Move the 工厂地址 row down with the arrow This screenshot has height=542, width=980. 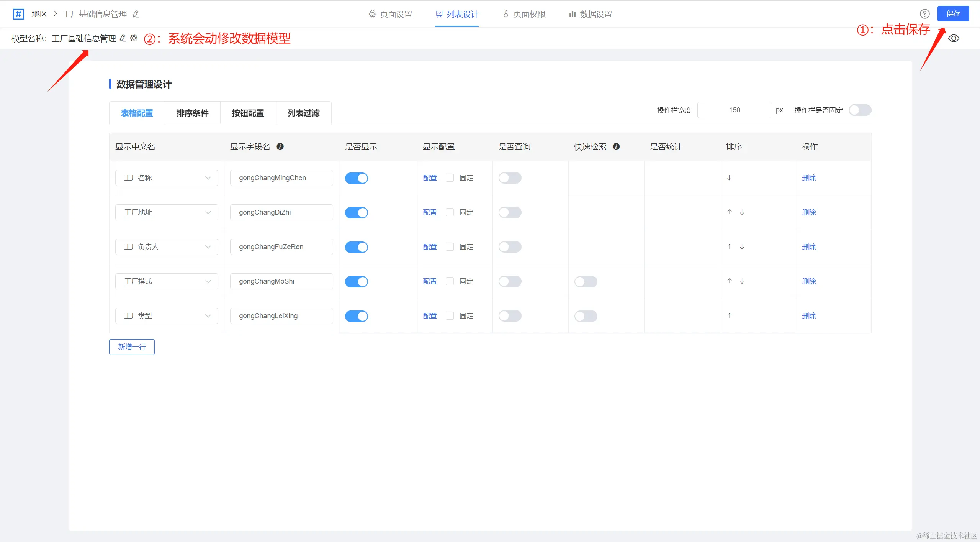(742, 212)
